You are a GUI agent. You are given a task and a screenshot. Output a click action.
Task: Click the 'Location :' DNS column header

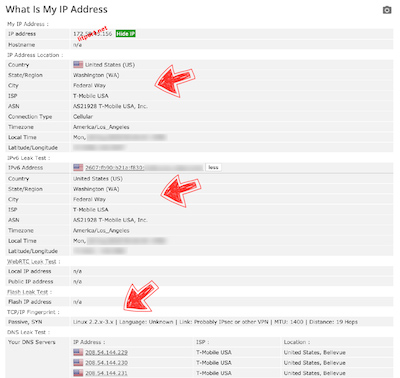297,342
